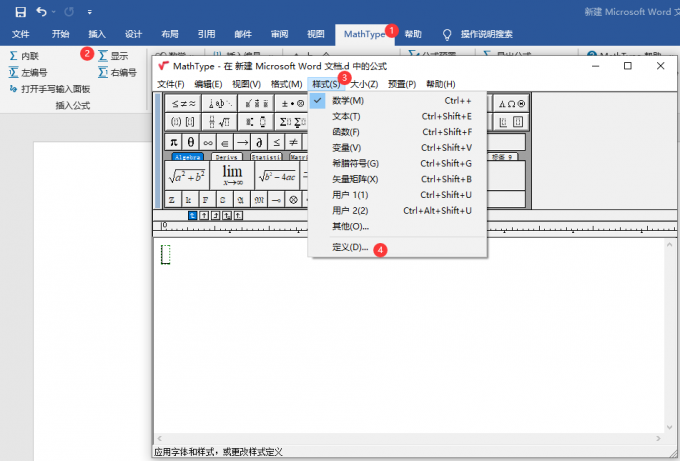Open the summation templates palette
Viewport: 680px width, 461px height.
(x=292, y=122)
